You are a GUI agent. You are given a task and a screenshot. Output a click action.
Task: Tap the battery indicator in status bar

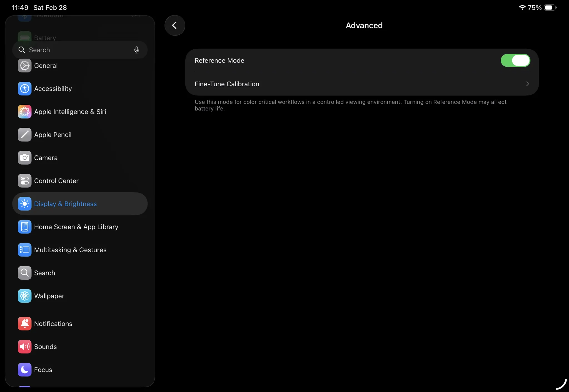550,8
